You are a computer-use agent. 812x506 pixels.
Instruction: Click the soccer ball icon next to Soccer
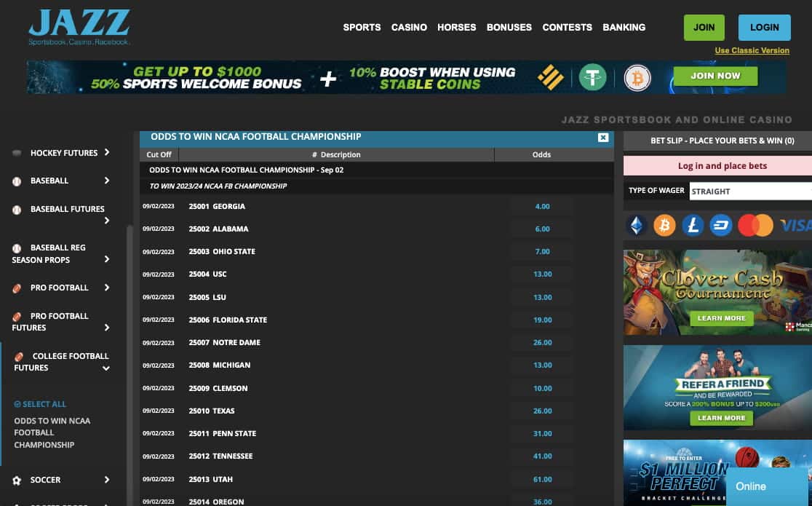(x=17, y=481)
